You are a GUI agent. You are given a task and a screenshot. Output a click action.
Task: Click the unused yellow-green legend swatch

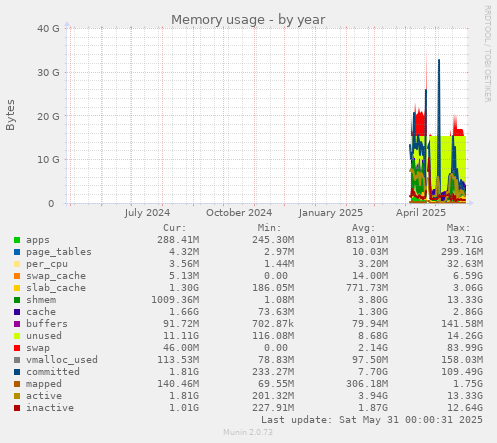(17, 336)
